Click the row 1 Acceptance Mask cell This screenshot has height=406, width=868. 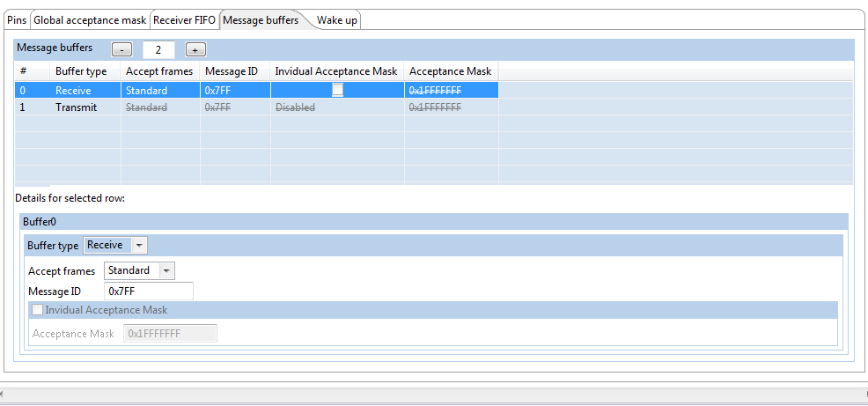451,107
